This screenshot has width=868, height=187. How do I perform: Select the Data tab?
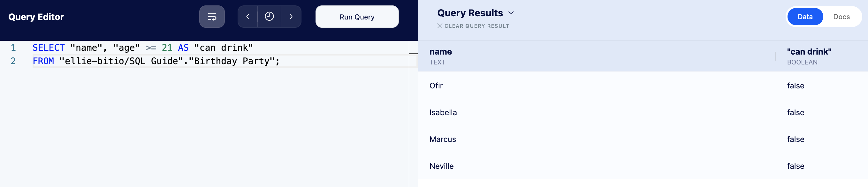(805, 17)
